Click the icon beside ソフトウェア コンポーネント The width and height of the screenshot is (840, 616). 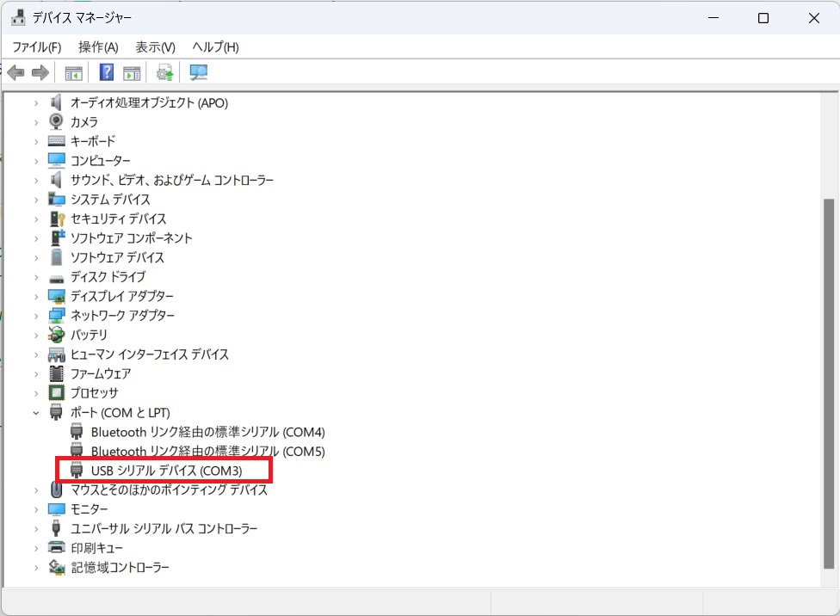coord(58,237)
